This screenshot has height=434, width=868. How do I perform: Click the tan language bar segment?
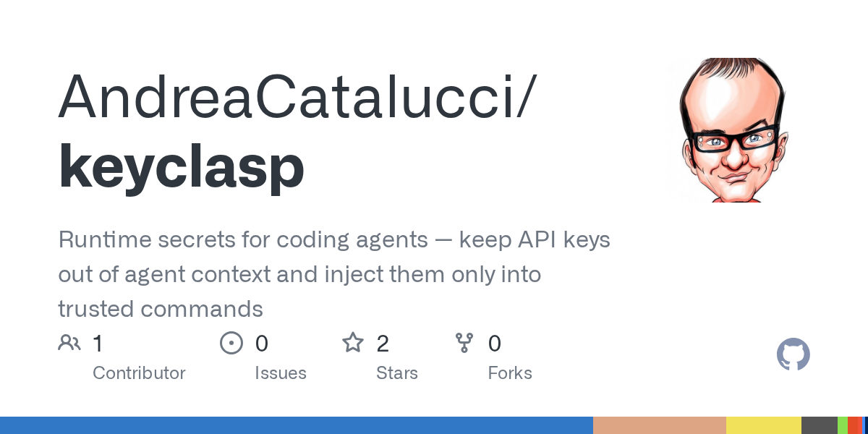(x=660, y=425)
